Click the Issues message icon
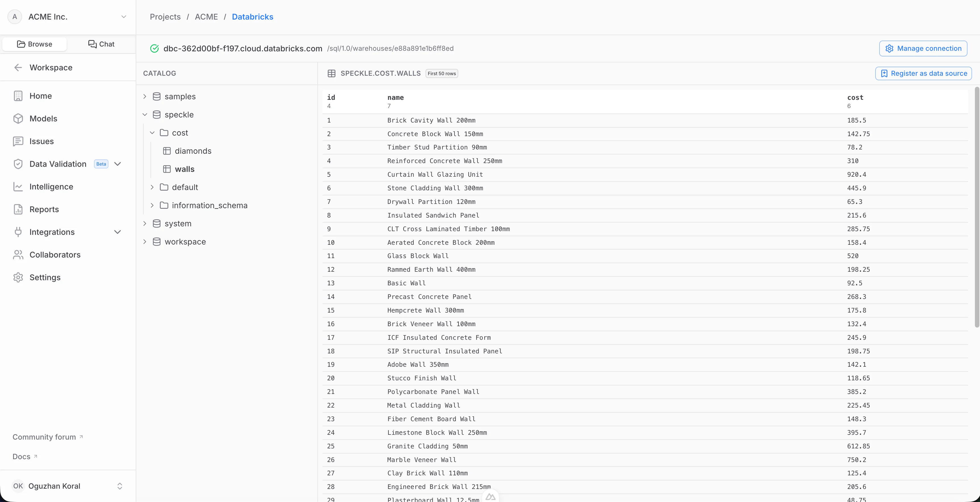Image resolution: width=980 pixels, height=502 pixels. click(x=18, y=141)
